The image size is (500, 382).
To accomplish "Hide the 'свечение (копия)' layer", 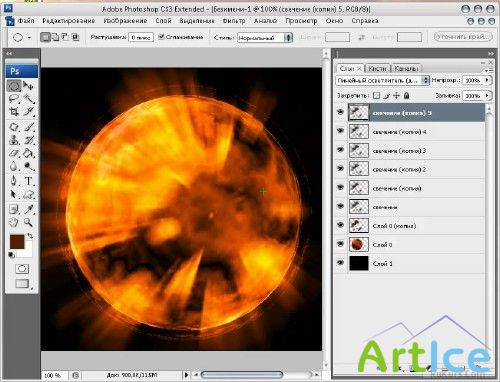I will [x=340, y=188].
